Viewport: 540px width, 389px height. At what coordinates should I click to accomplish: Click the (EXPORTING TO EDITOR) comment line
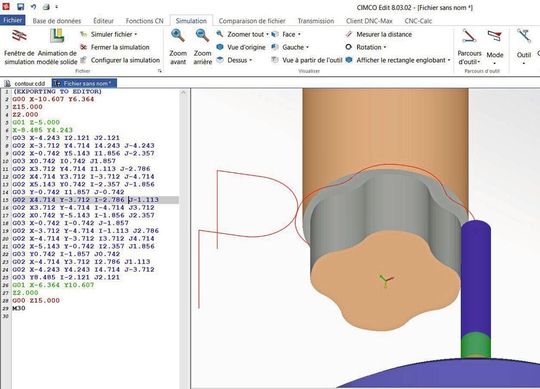point(57,92)
